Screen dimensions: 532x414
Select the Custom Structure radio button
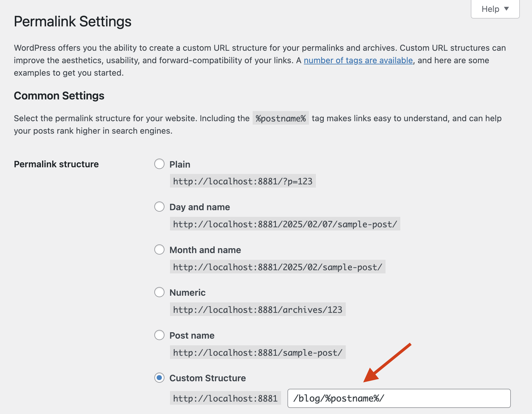pyautogui.click(x=159, y=378)
